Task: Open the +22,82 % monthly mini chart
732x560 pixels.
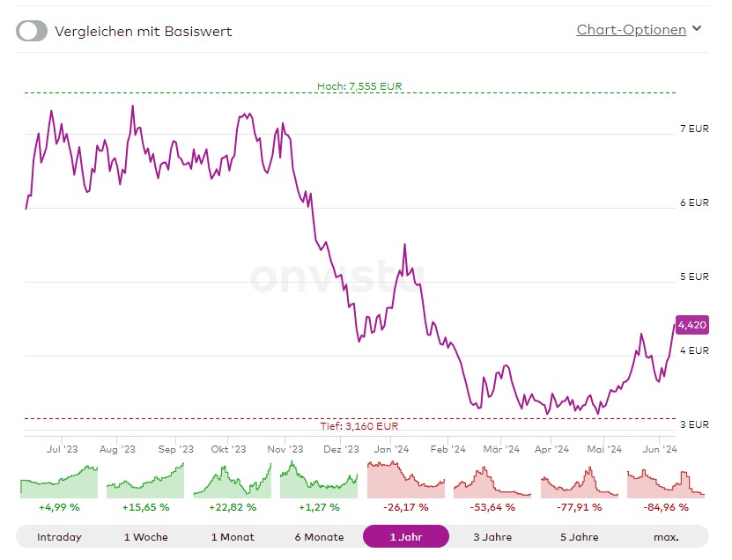Action: click(x=233, y=482)
